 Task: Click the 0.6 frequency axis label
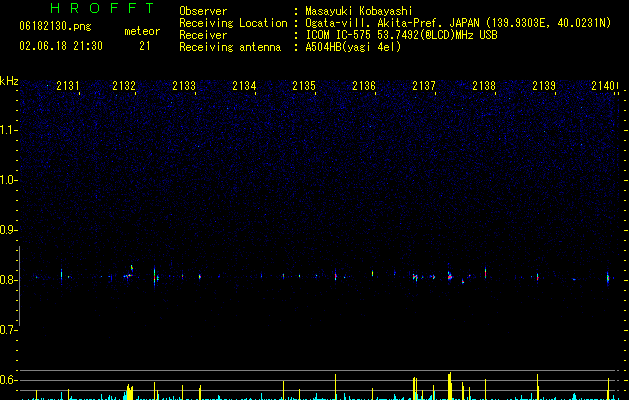(8, 380)
